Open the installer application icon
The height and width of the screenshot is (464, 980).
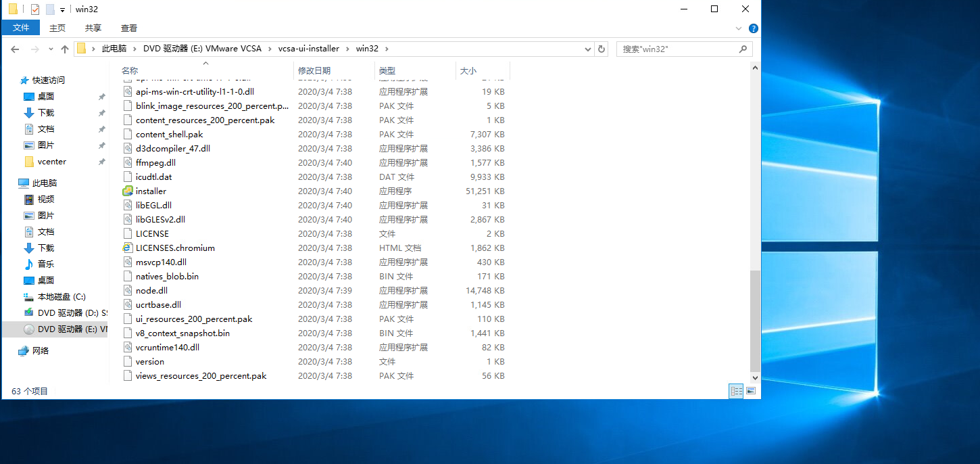pyautogui.click(x=128, y=191)
